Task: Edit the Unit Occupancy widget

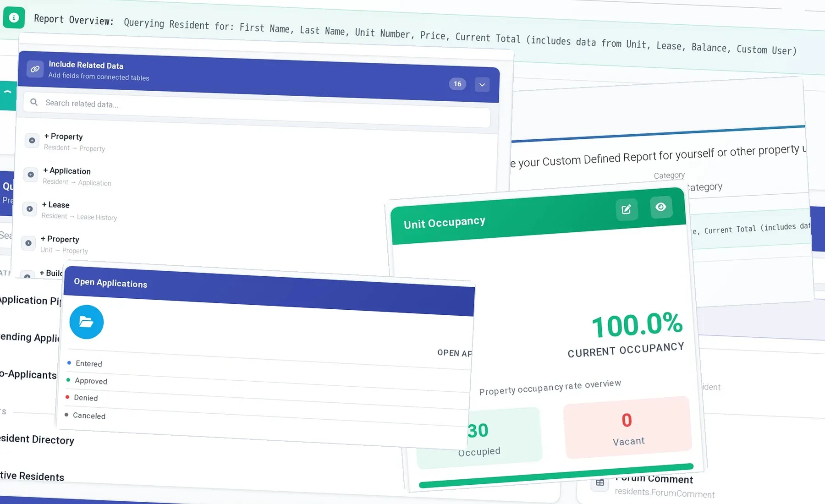Action: pyautogui.click(x=627, y=210)
